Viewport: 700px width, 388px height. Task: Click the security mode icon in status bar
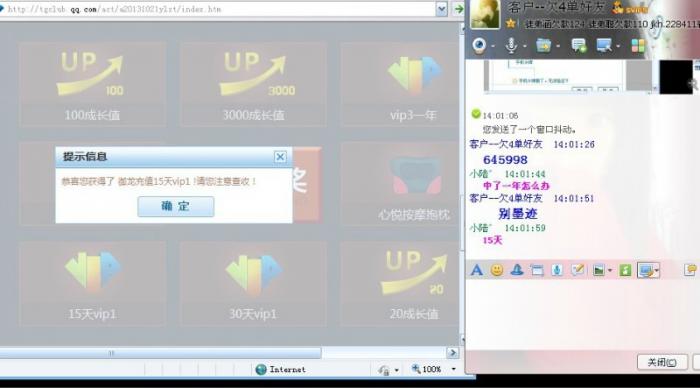(x=383, y=370)
